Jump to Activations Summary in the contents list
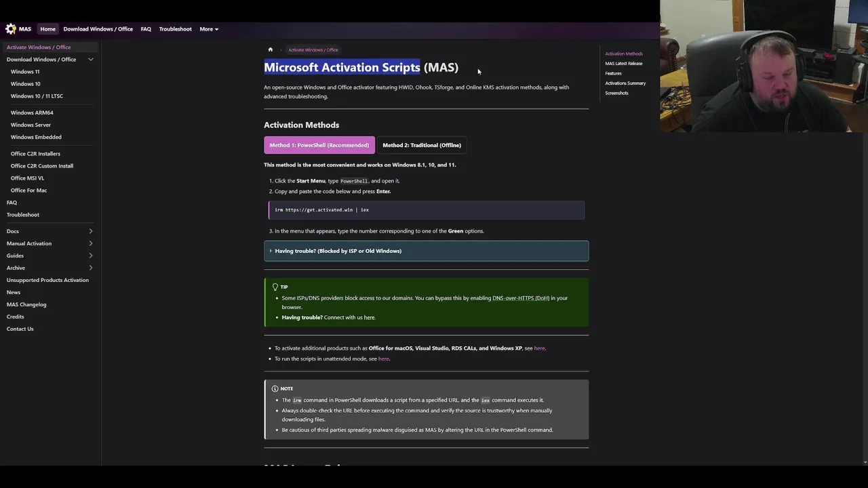 (625, 83)
